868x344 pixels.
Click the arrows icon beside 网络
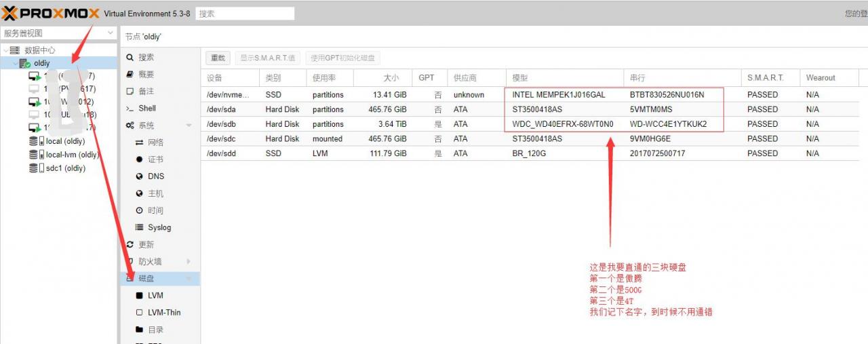[x=140, y=142]
